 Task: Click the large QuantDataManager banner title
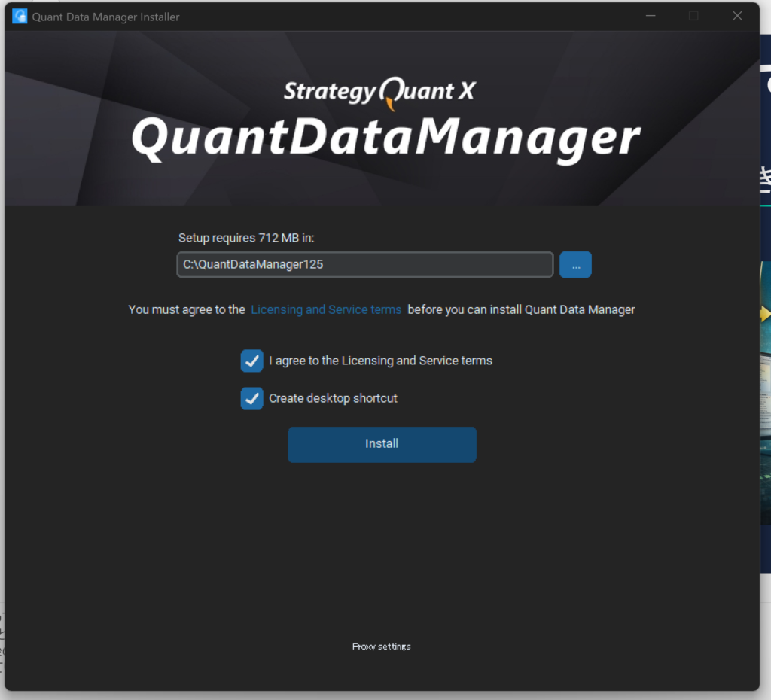coord(385,141)
